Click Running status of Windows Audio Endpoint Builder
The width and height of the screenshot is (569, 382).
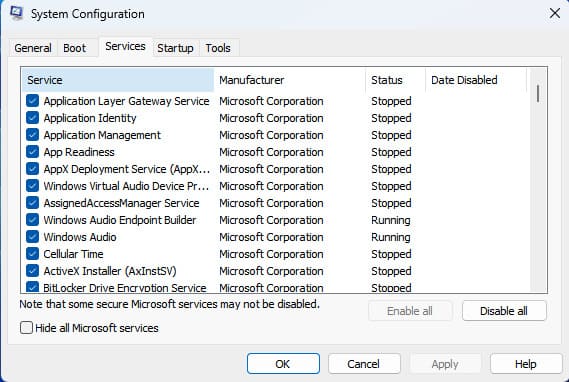click(x=391, y=220)
